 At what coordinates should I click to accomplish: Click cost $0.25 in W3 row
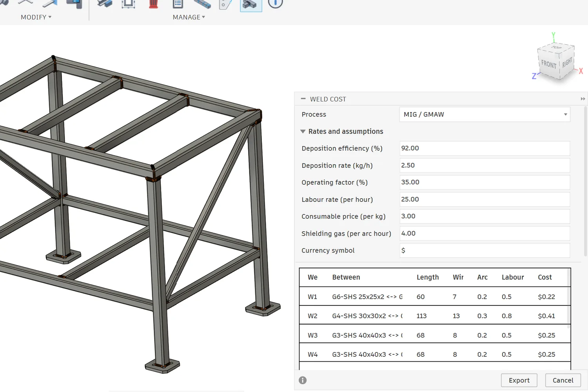click(x=546, y=335)
